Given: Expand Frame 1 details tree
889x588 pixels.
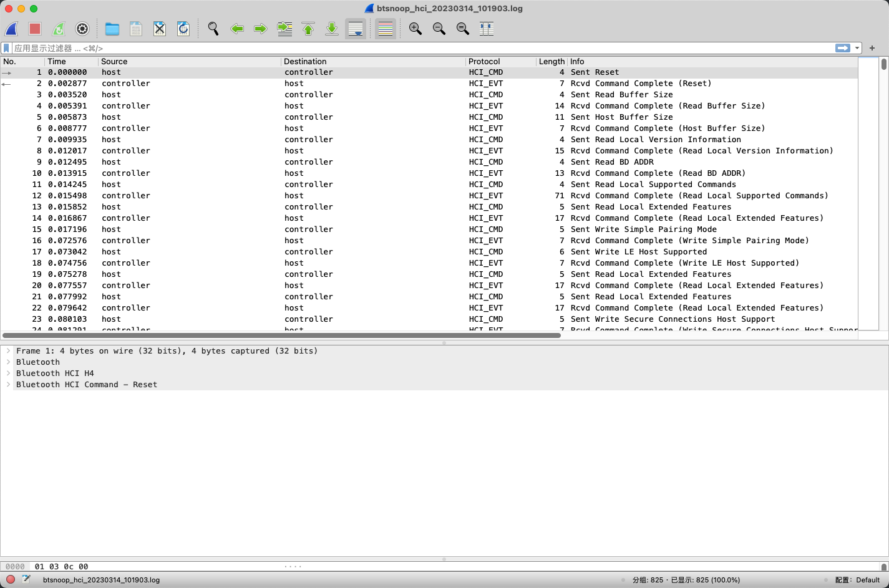Looking at the screenshot, I should [x=8, y=351].
